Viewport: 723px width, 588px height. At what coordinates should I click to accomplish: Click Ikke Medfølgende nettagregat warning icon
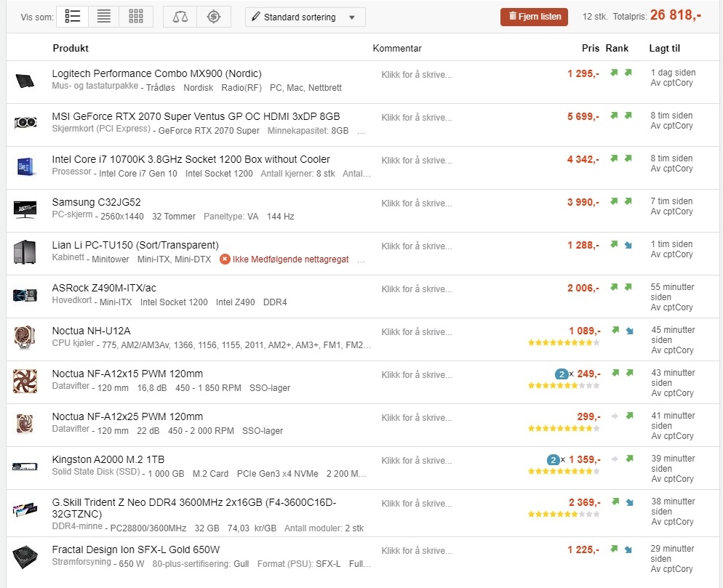point(225,259)
